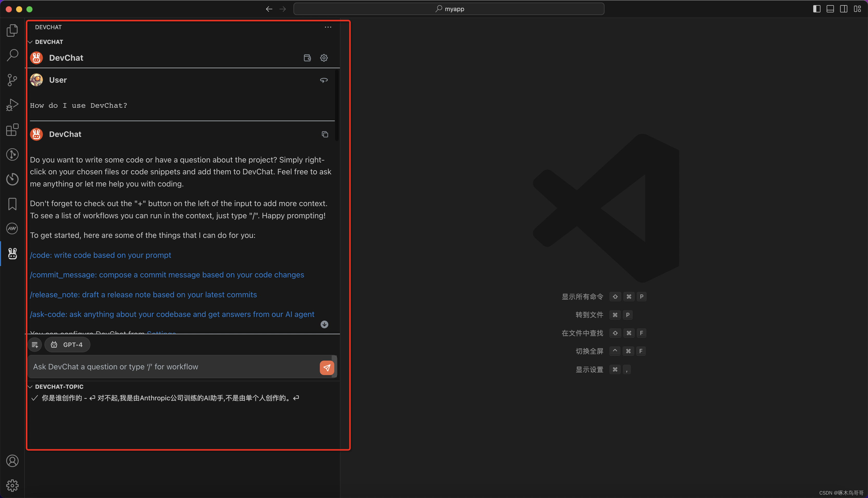Open Run and Debug view

(12, 105)
